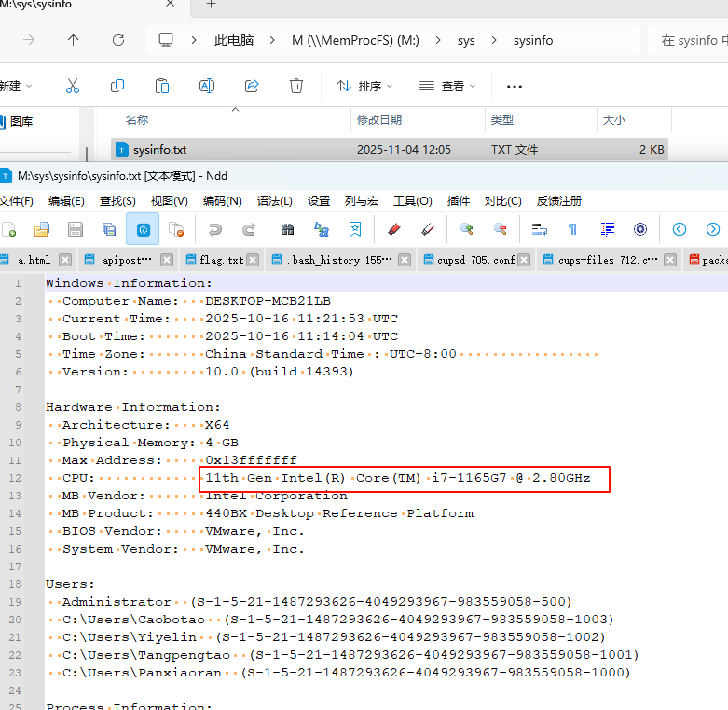
Task: Open the 排序 sort dropdown
Action: 364,87
